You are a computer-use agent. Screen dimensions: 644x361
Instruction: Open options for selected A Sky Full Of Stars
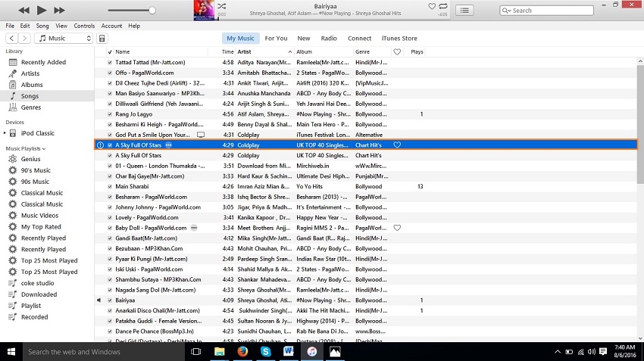pyautogui.click(x=169, y=145)
